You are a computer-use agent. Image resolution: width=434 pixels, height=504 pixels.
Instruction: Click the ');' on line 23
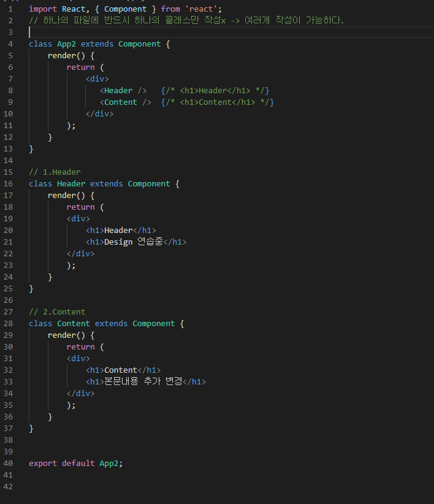(71, 265)
